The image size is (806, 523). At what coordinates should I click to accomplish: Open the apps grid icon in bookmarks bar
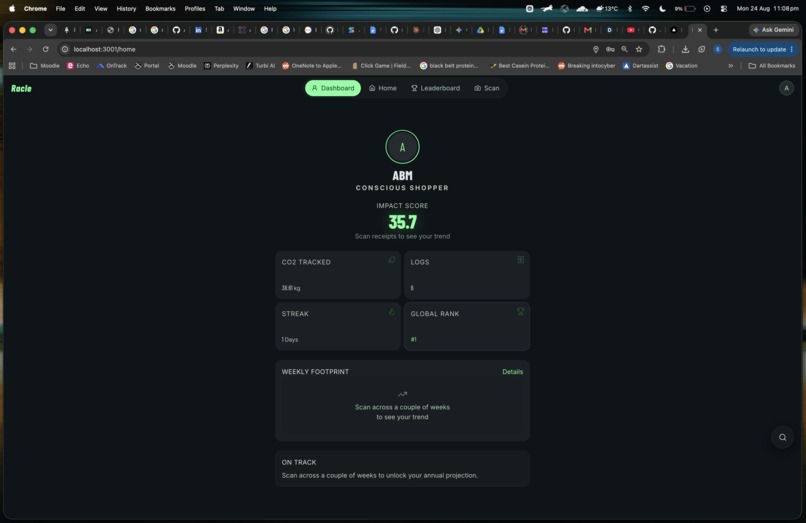click(12, 66)
